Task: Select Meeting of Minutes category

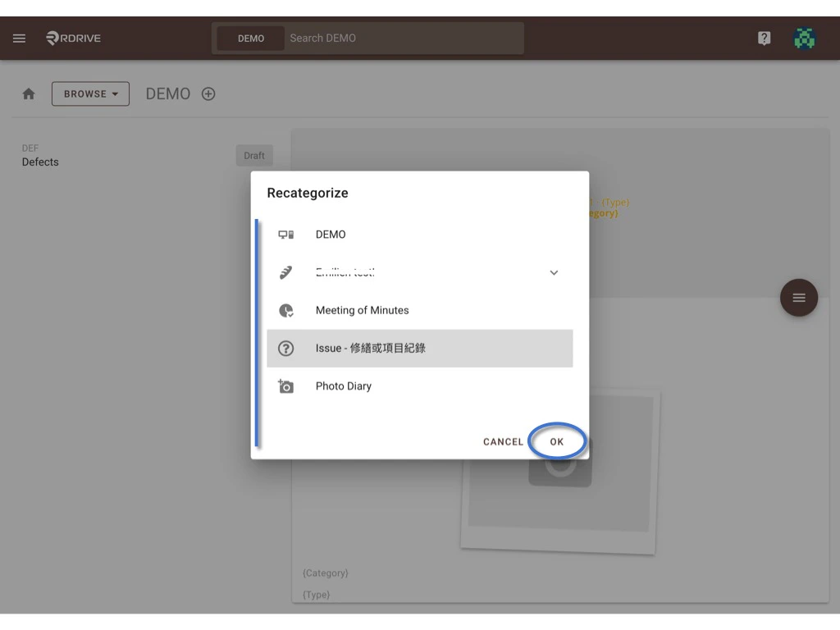Action: pyautogui.click(x=420, y=311)
